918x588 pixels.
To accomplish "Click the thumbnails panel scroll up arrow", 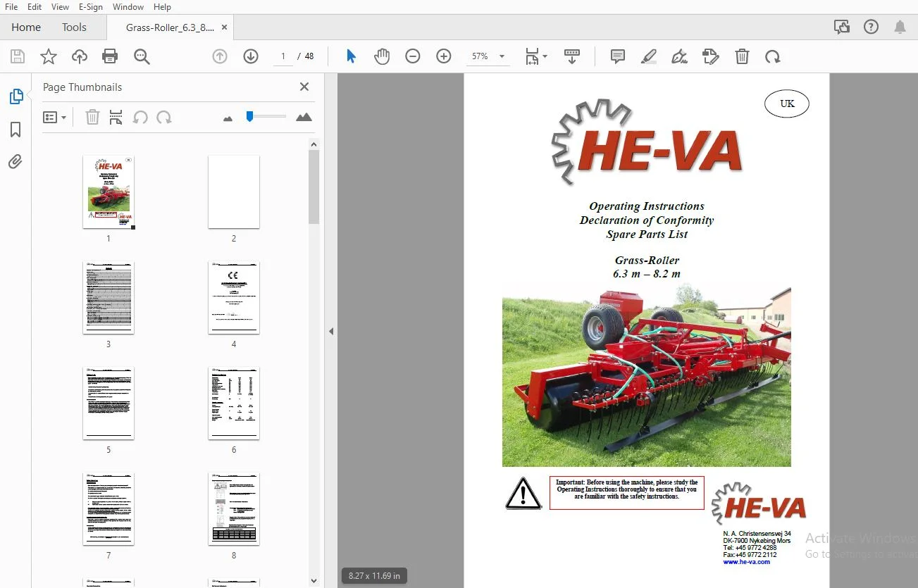I will click(x=314, y=144).
